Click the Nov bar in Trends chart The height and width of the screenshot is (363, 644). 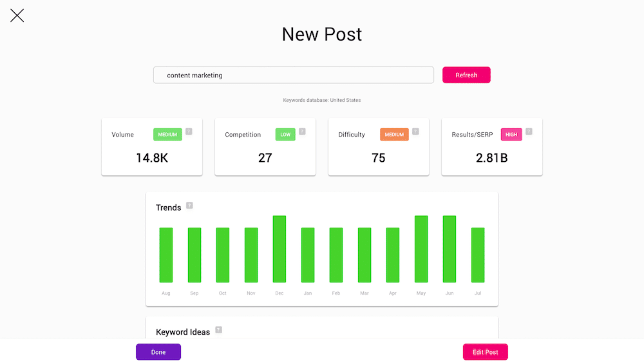[x=251, y=255]
